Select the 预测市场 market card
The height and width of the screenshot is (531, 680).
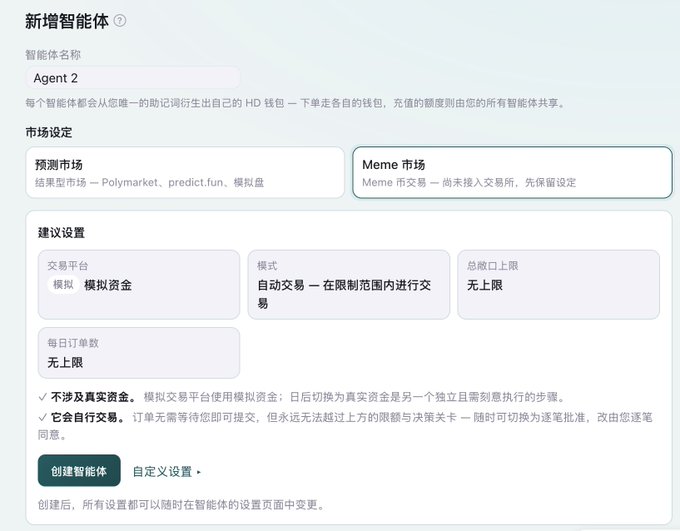click(x=185, y=173)
